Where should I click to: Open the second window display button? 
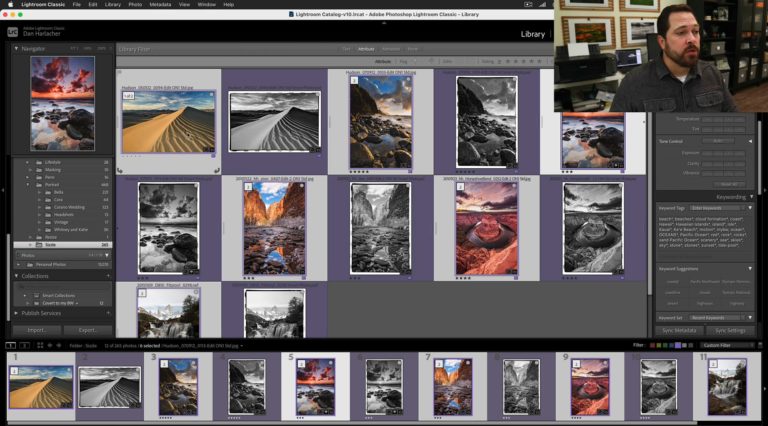click(24, 346)
